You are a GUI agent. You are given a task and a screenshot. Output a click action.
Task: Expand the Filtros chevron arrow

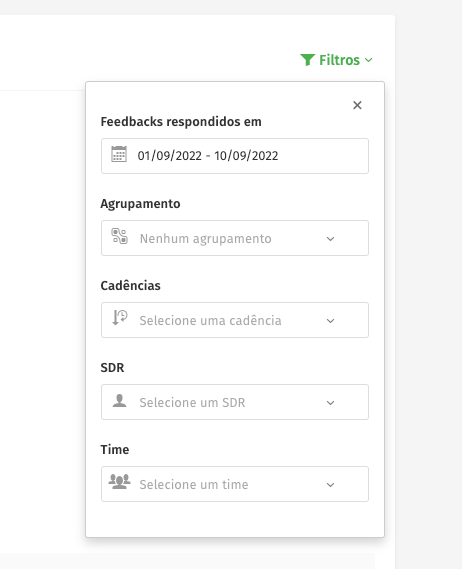point(368,60)
